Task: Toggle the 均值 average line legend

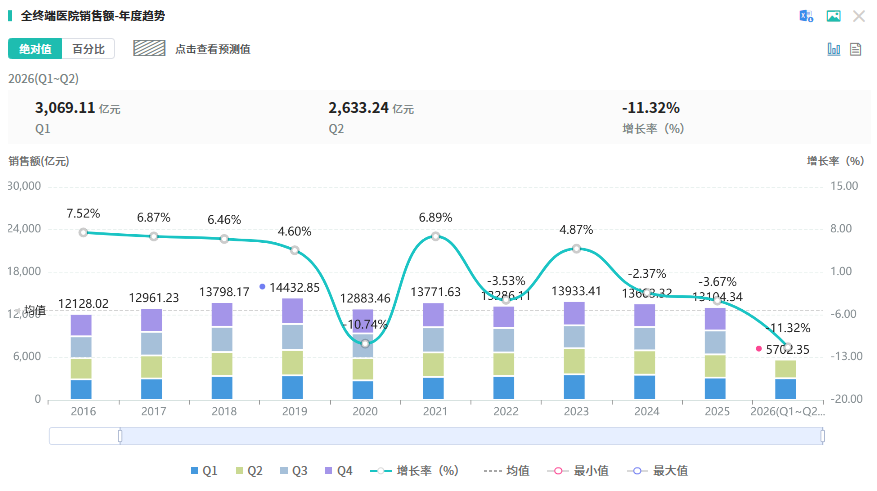Action: 507,471
